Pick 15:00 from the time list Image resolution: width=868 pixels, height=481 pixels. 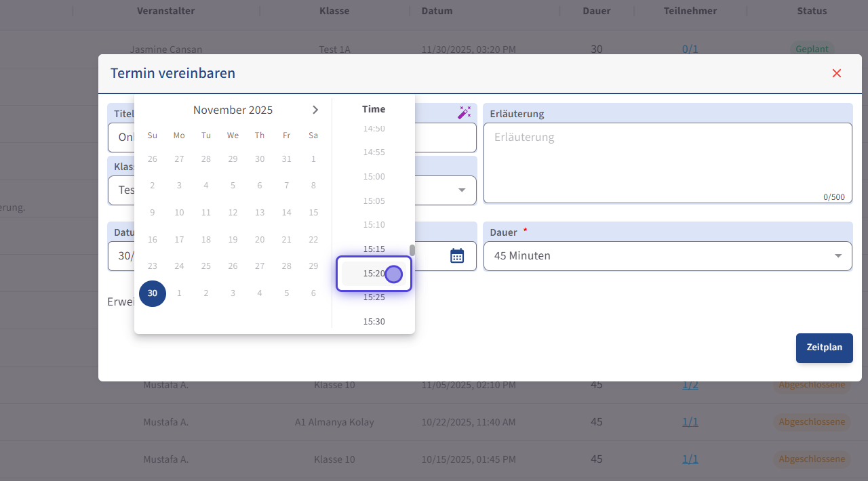pos(374,177)
